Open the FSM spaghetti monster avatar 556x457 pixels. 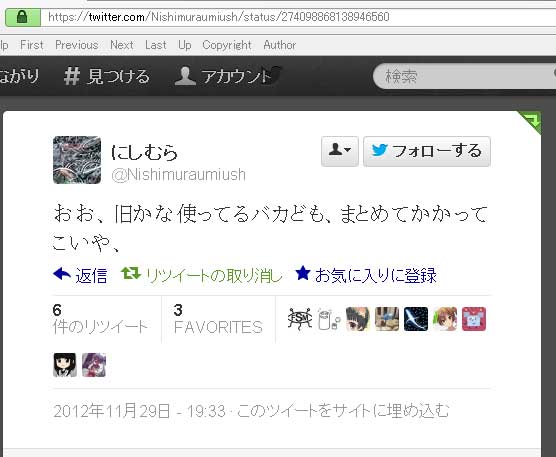[300, 319]
